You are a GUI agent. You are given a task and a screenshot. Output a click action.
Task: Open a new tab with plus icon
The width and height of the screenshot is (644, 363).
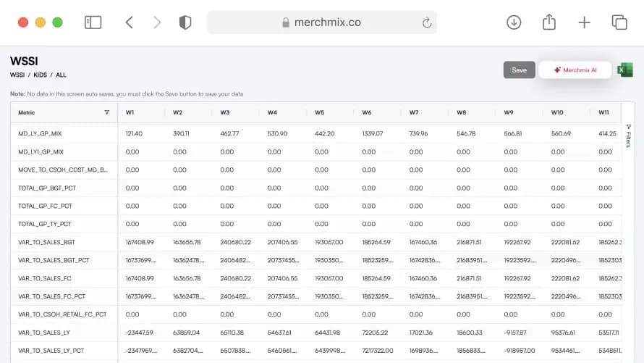pos(584,22)
